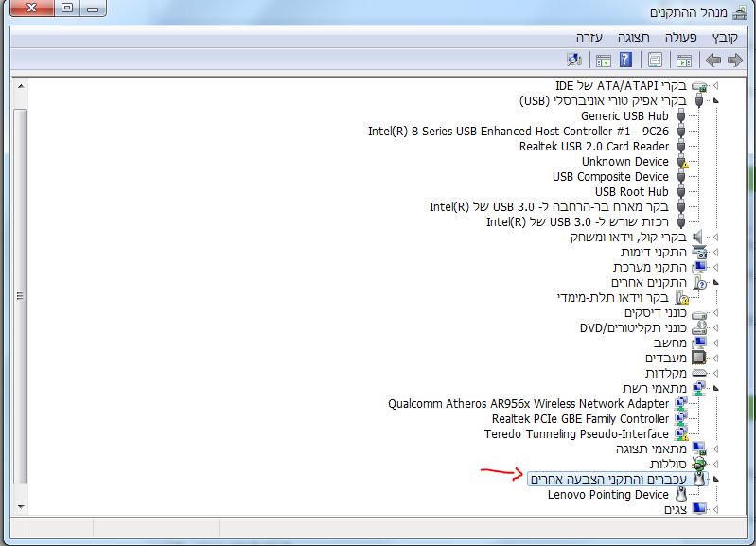Viewport: 756px width, 546px height.
Task: Expand the התקני מערכת node
Action: [716, 267]
